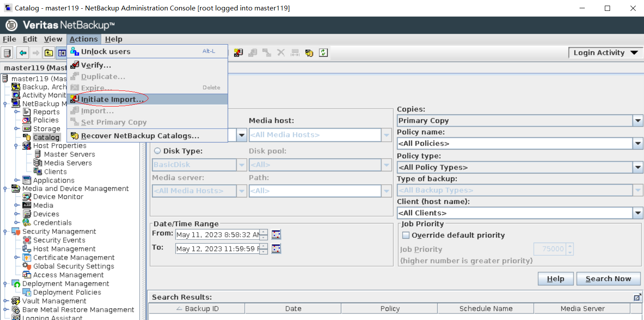Open the Policy type dropdown
Viewport: 644px width, 320px height.
coord(638,167)
